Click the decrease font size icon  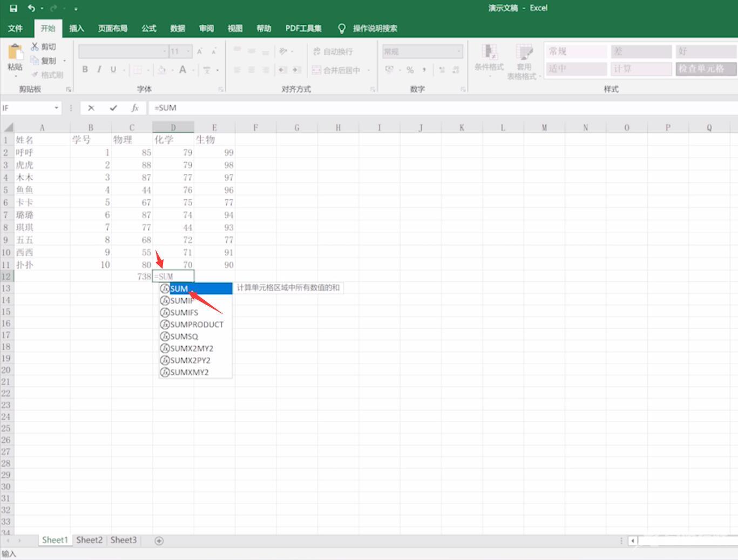tap(214, 51)
